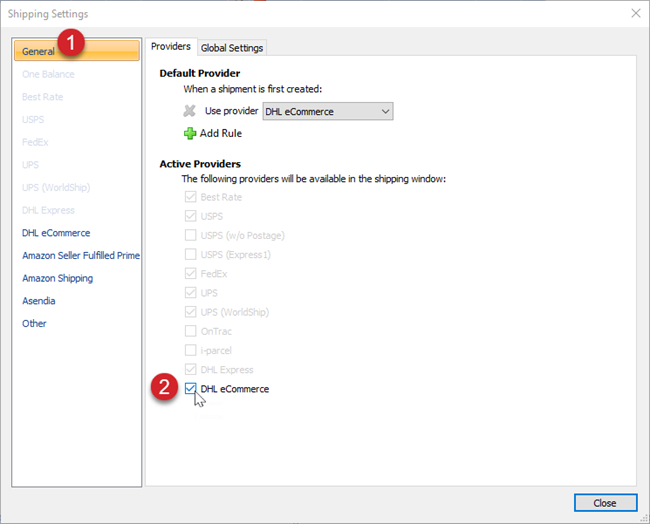This screenshot has width=650, height=524.
Task: Open Best Rate sidebar section
Action: 43,97
